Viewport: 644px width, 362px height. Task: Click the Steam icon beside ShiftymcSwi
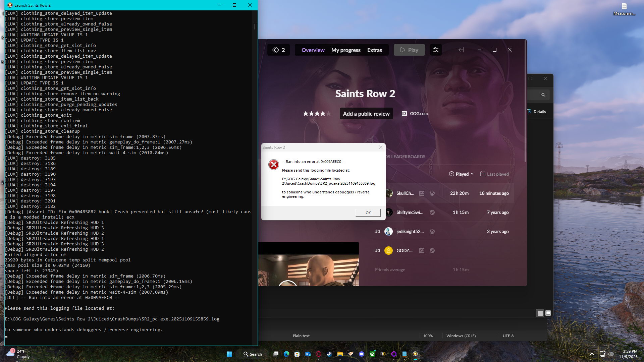(x=432, y=213)
